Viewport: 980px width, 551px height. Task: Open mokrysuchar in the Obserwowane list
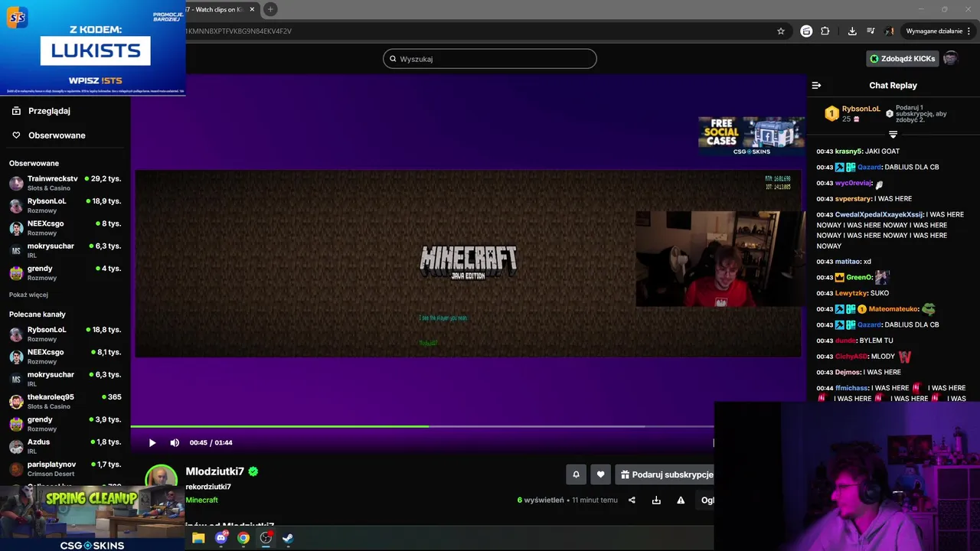65,250
